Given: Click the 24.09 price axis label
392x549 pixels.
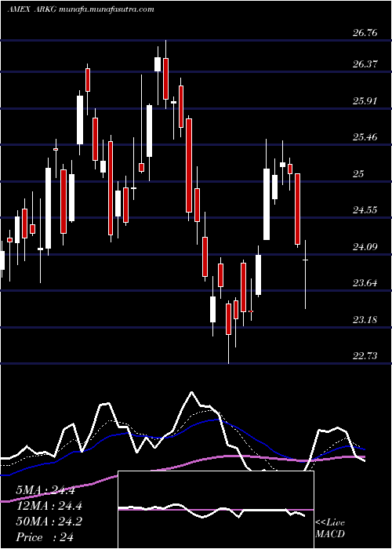Looking at the screenshot, I should pos(365,247).
